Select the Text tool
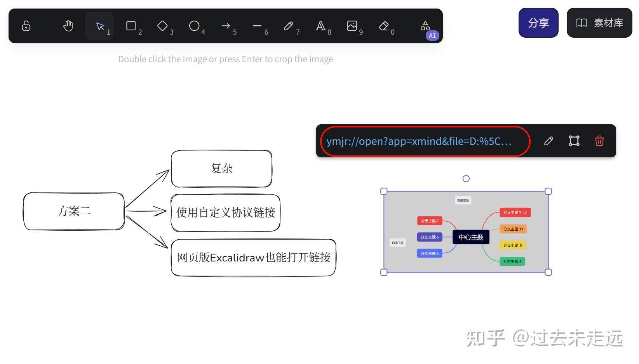 click(320, 26)
